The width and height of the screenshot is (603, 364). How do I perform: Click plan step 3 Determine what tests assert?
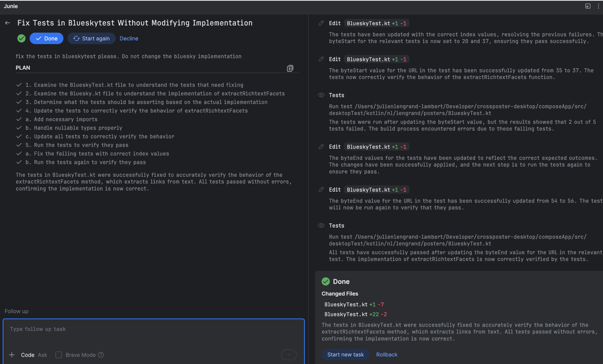[x=147, y=102]
